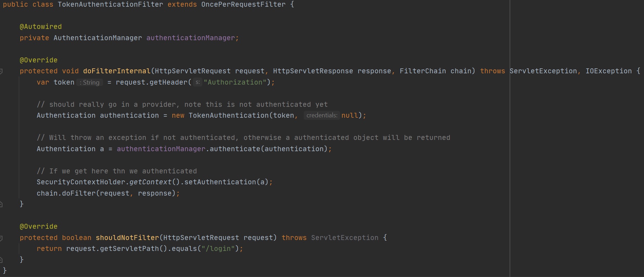Click the TokenAuthenticationFilter class name
Screen dimensions: 644x277
click(110, 5)
